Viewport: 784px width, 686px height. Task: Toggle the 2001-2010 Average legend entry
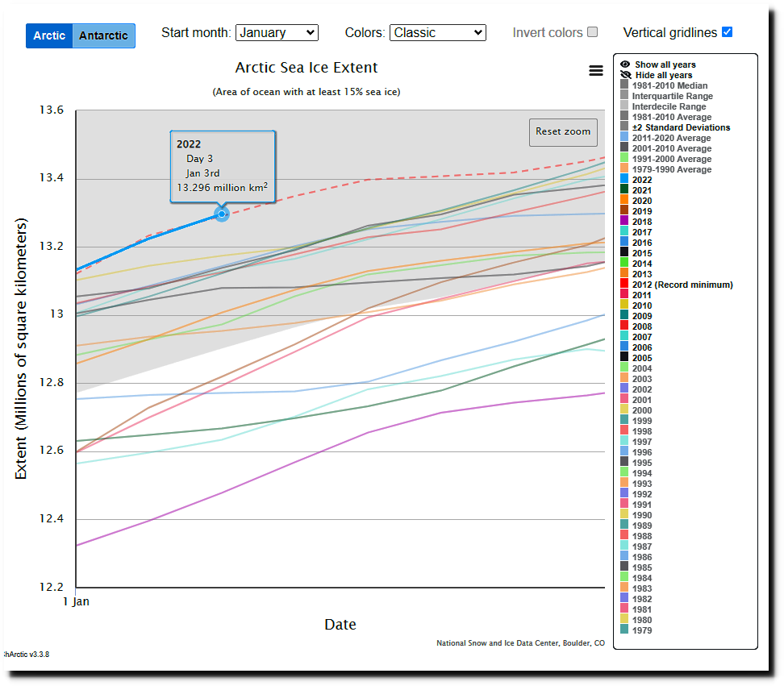click(x=672, y=148)
